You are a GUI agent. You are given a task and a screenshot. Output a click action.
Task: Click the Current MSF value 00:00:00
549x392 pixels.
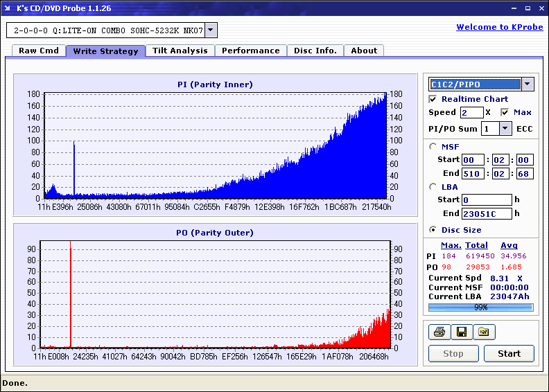(x=509, y=287)
